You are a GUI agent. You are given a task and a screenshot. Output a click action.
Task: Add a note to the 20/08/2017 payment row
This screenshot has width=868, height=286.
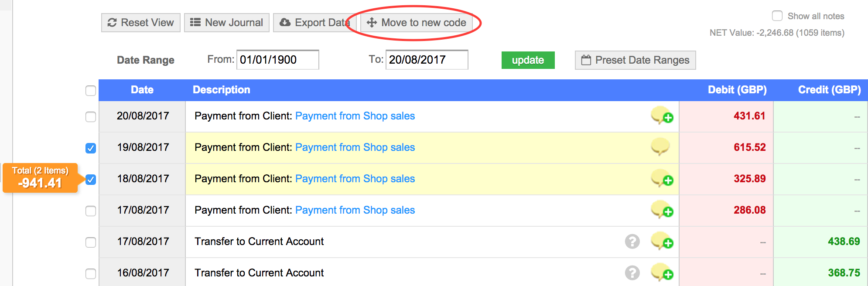(x=662, y=116)
